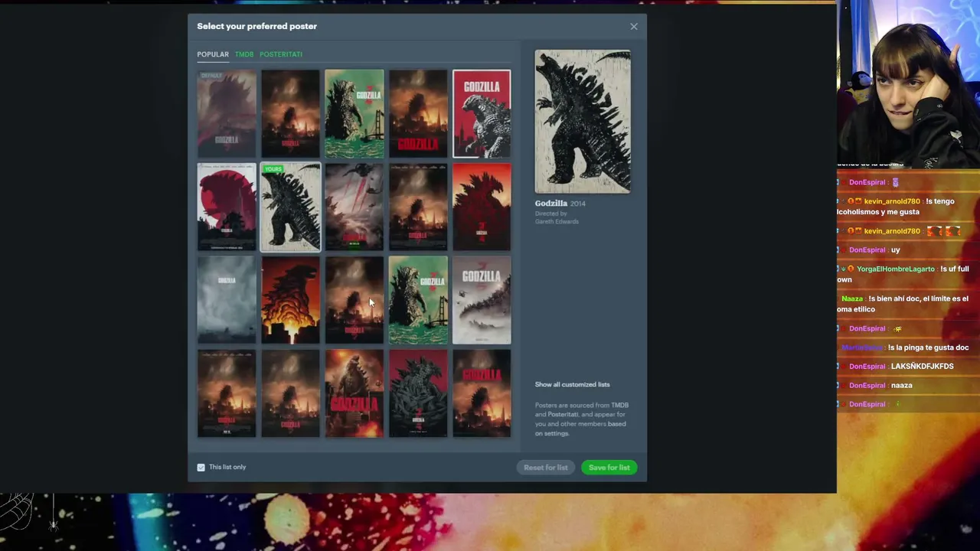
Task: Select the grey stormy clouds poster
Action: click(x=227, y=301)
